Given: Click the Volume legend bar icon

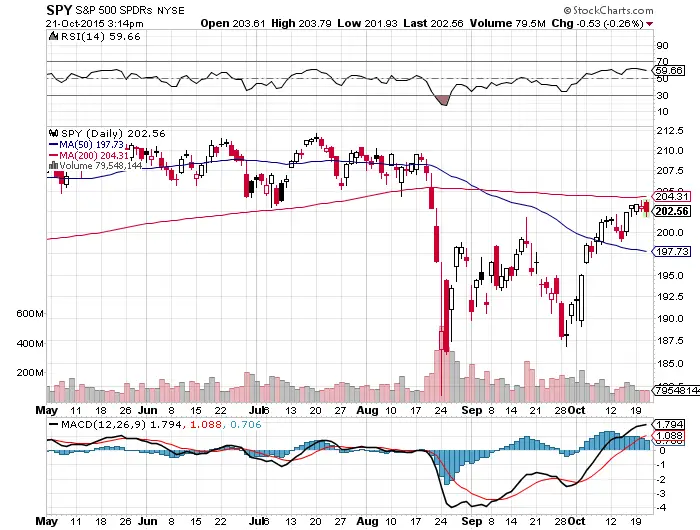Looking at the screenshot, I should [x=53, y=166].
